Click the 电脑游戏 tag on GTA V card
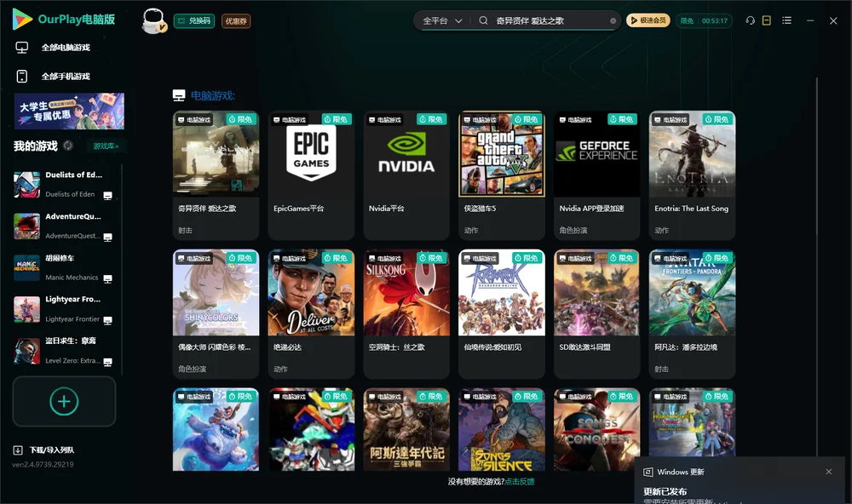The height and width of the screenshot is (504, 852). [480, 119]
